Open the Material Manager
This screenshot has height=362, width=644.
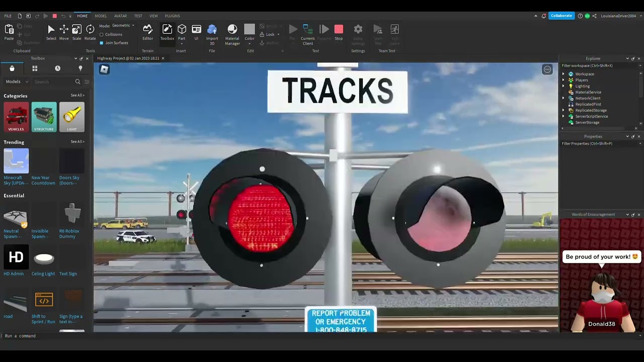click(x=232, y=34)
